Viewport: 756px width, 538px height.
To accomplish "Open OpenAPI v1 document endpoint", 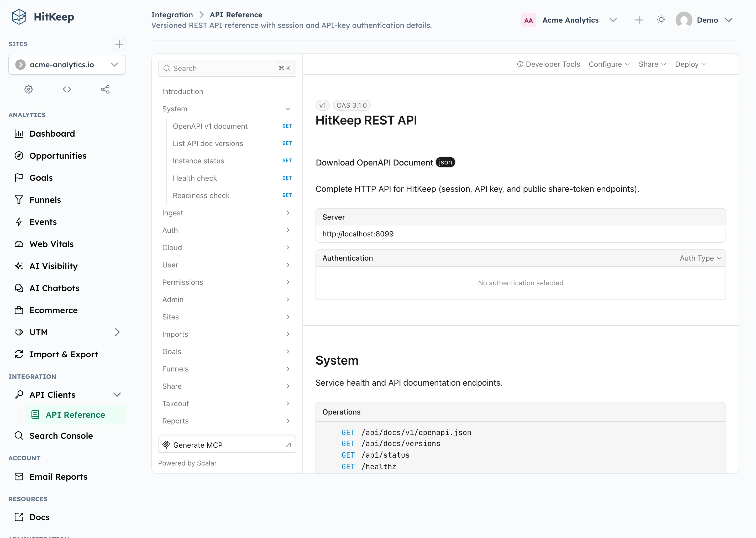I will pos(232,126).
